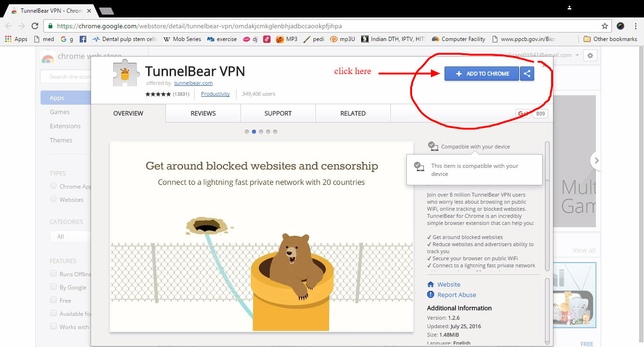The height and width of the screenshot is (347, 644).
Task: Open the 'MP3' bookmark
Action: [287, 39]
